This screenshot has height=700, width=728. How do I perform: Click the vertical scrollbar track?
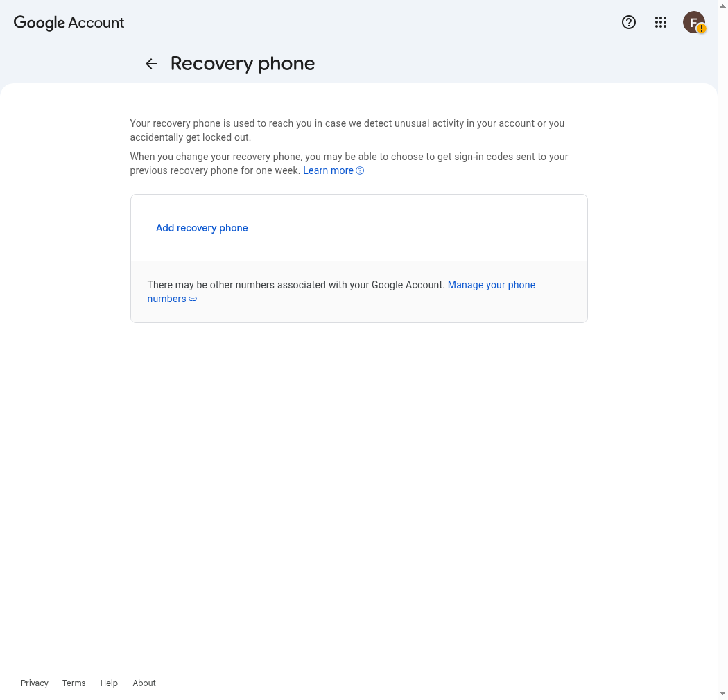tap(722, 349)
